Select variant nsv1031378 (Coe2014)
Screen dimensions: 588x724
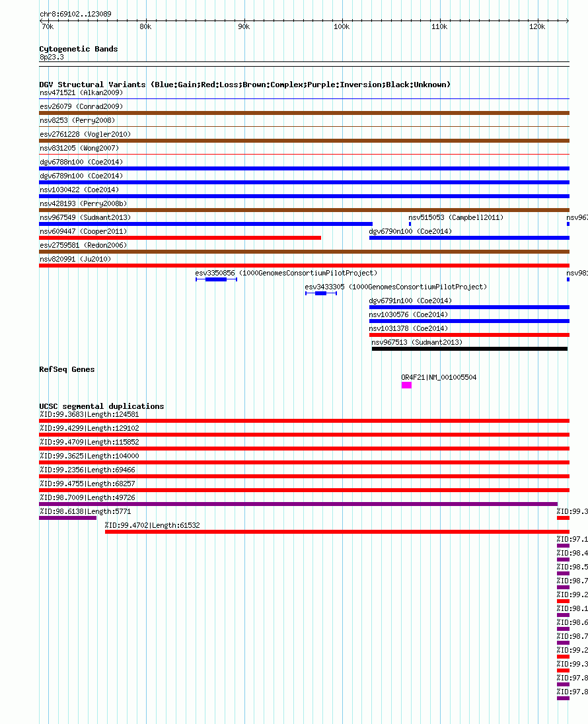click(x=409, y=328)
